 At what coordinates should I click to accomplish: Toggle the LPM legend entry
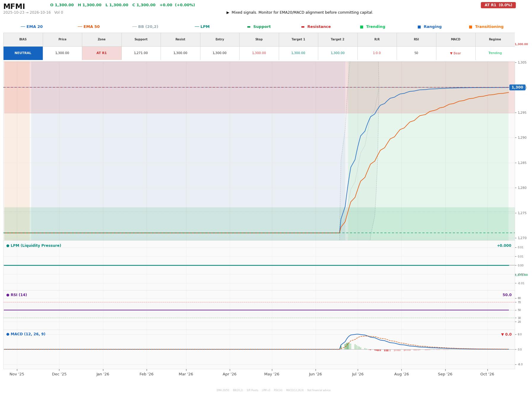(x=202, y=27)
